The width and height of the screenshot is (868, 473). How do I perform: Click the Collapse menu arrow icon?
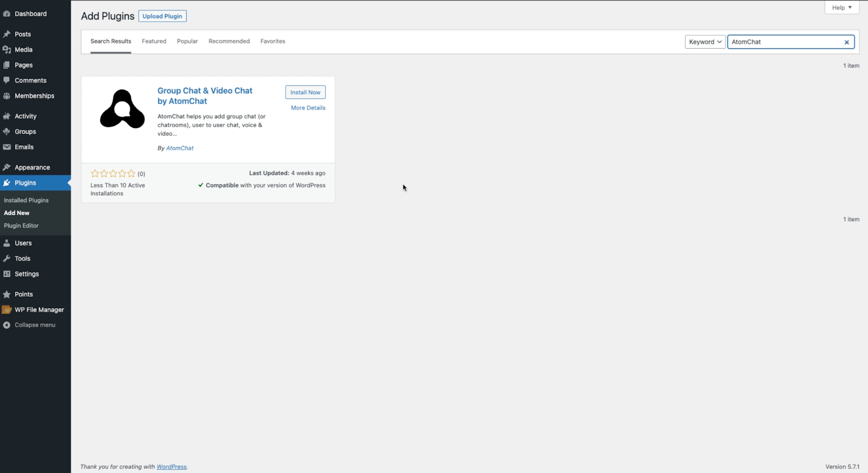point(7,325)
